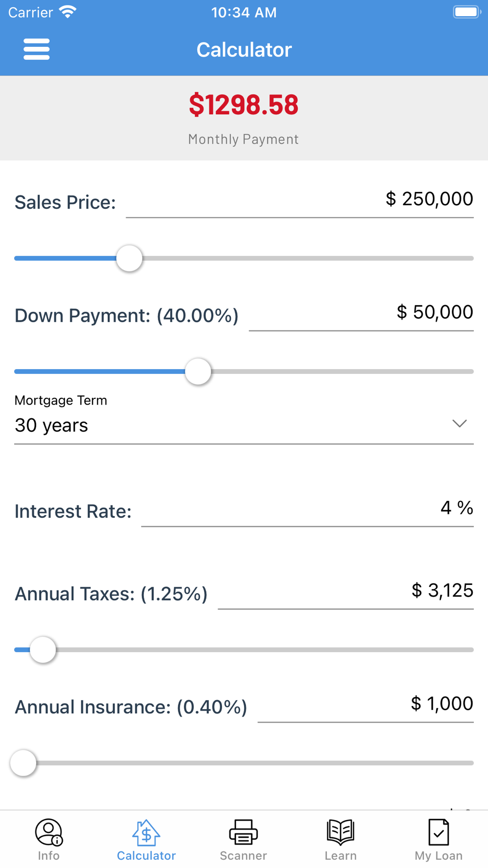Click the Annual Insurance slider handle
488x868 pixels.
[23, 763]
